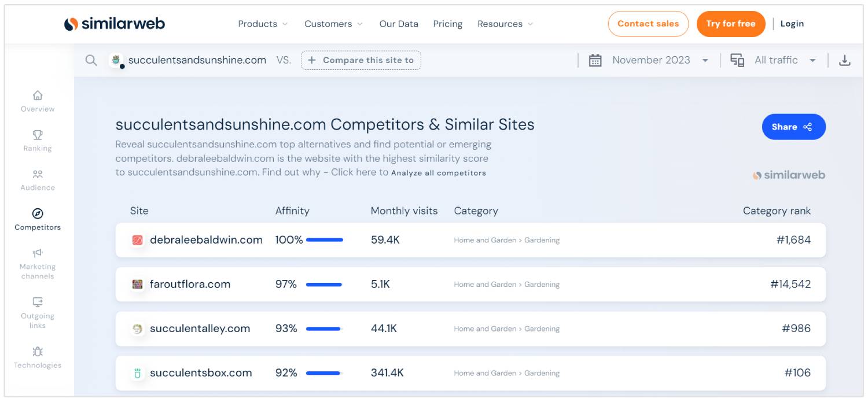Open the Overview home icon
This screenshot has height=402, width=868.
(x=38, y=95)
